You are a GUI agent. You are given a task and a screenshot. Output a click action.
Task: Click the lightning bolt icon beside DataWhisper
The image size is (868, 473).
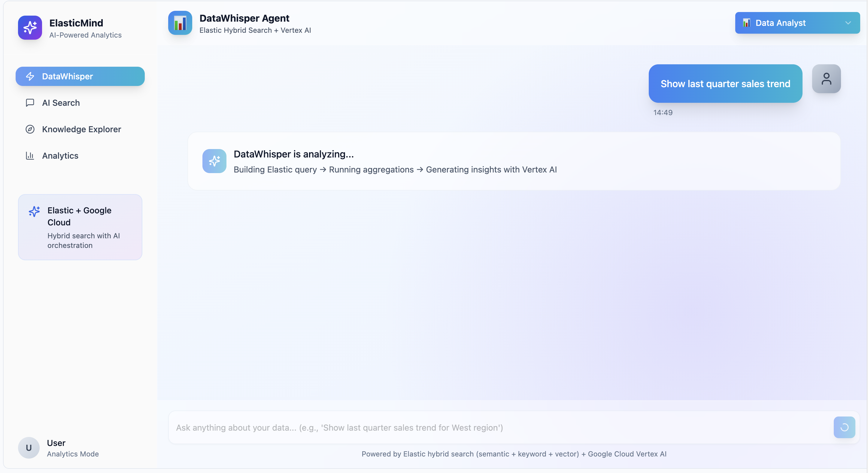pyautogui.click(x=30, y=76)
